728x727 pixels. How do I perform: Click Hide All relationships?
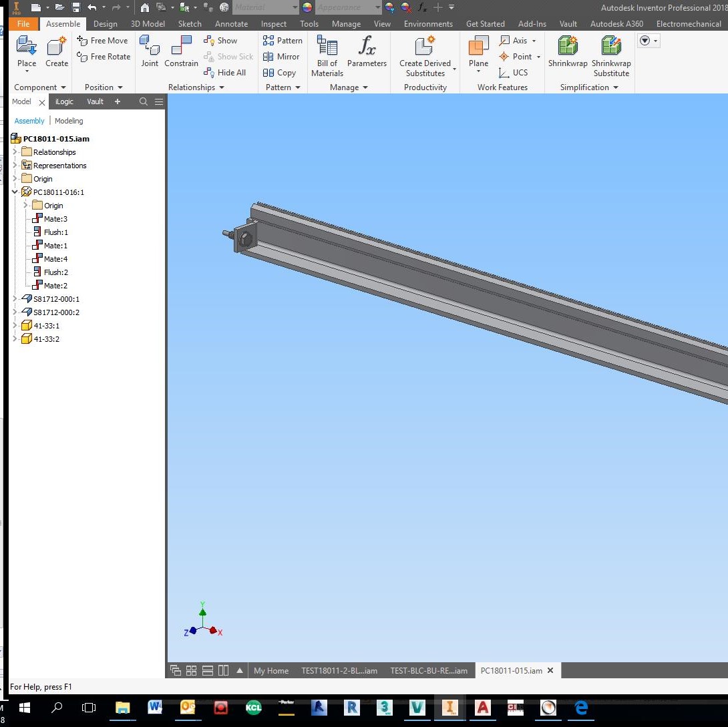pos(224,72)
